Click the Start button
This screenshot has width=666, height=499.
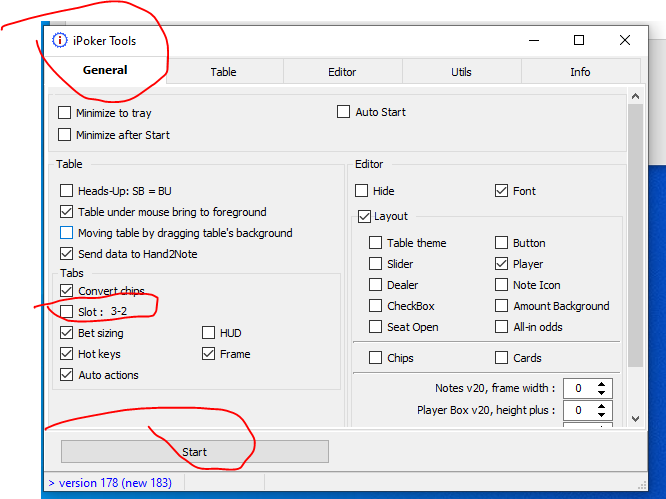click(x=195, y=451)
